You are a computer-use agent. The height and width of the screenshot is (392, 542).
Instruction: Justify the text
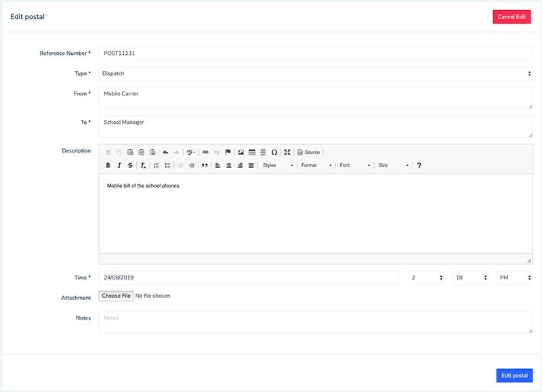[x=251, y=165]
